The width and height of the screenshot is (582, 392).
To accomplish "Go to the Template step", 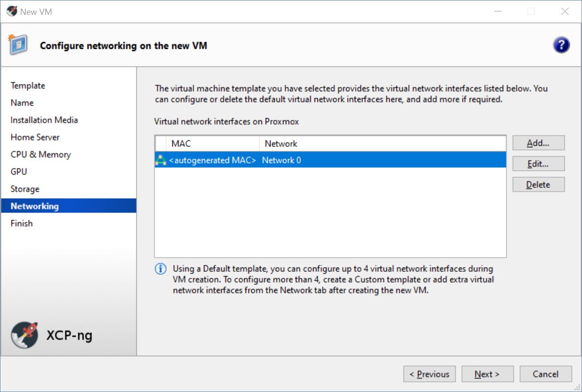I will click(28, 86).
